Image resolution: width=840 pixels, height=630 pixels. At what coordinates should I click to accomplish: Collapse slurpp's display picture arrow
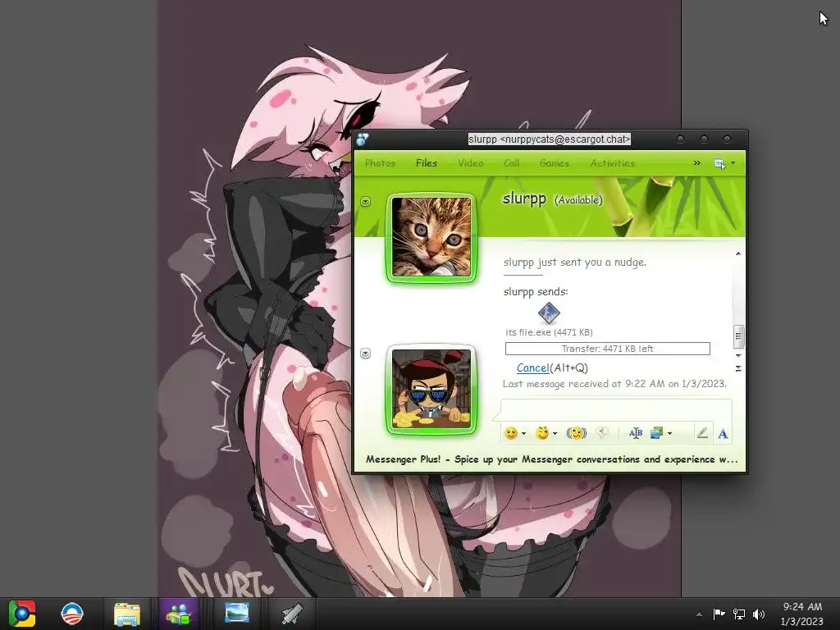click(365, 202)
